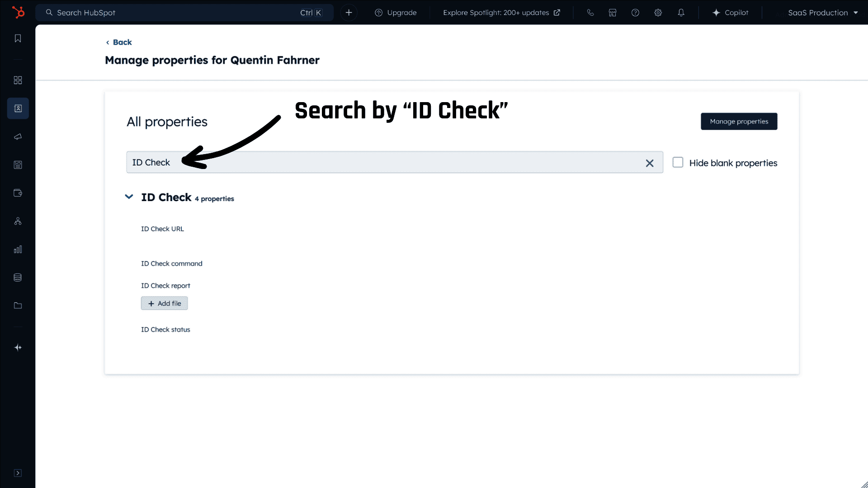
Task: Open the Marketing megaphone sidebar icon
Action: pos(18,136)
